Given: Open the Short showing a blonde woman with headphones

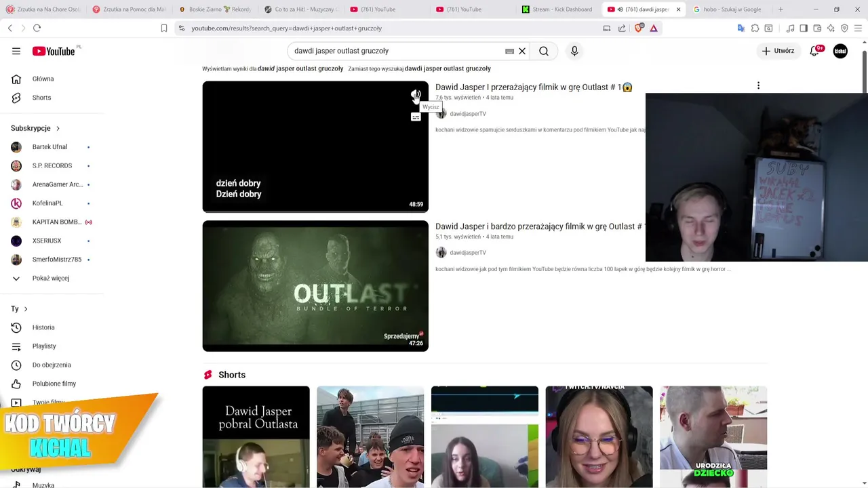Looking at the screenshot, I should pyautogui.click(x=599, y=436).
